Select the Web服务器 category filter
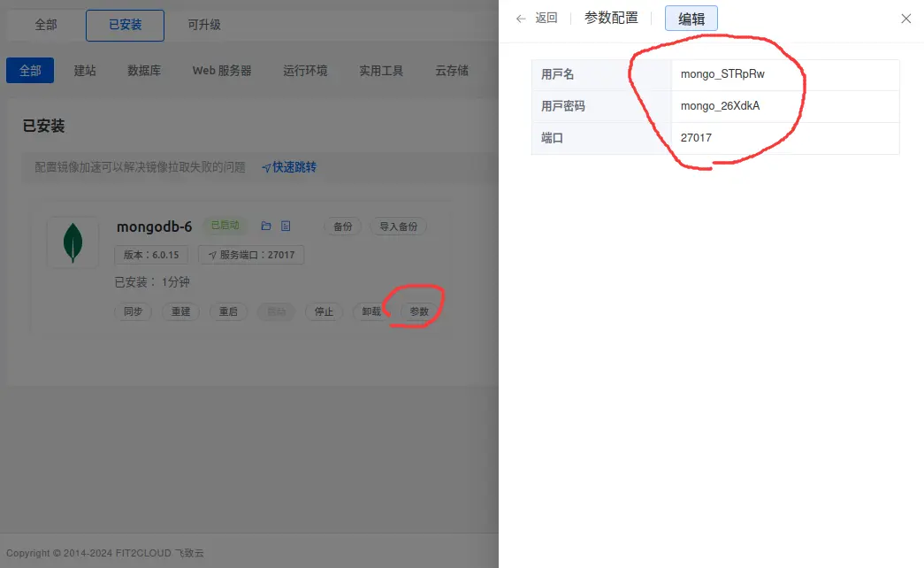Screen dimensions: 924x568 (x=222, y=70)
